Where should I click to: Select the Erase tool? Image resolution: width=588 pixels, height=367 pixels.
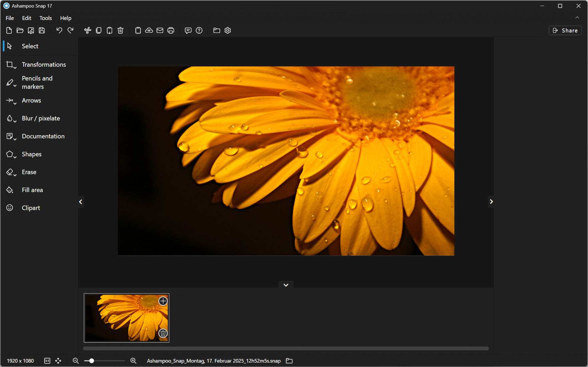pos(29,172)
